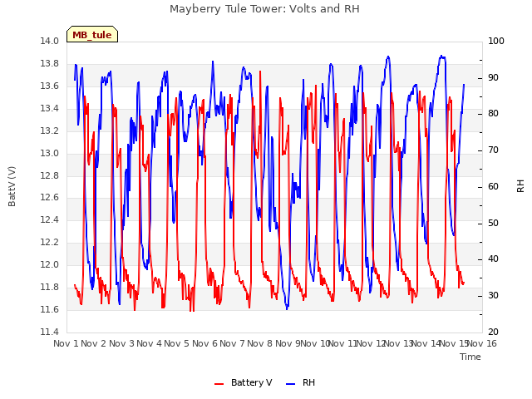Click the 14.0 left axis tick label

(x=50, y=41)
